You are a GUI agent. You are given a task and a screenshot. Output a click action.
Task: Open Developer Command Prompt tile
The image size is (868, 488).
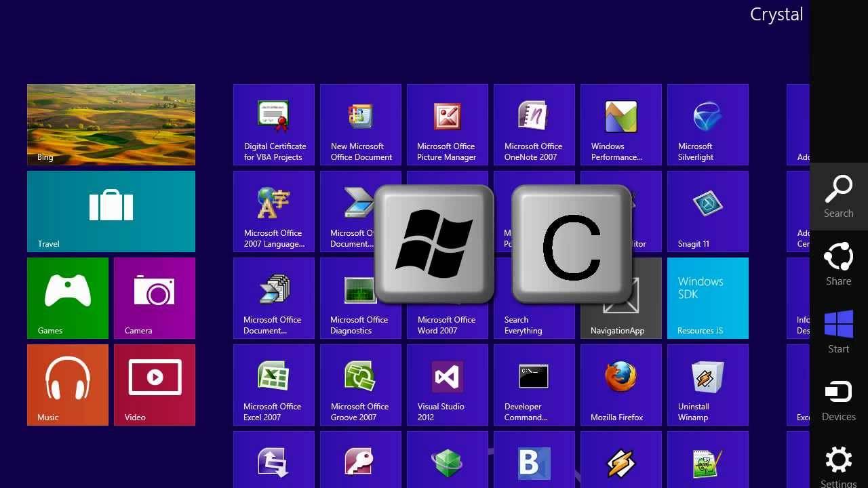click(x=534, y=385)
